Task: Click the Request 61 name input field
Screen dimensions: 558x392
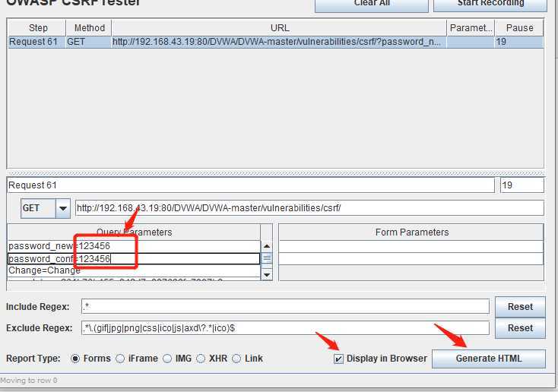Action: [251, 185]
